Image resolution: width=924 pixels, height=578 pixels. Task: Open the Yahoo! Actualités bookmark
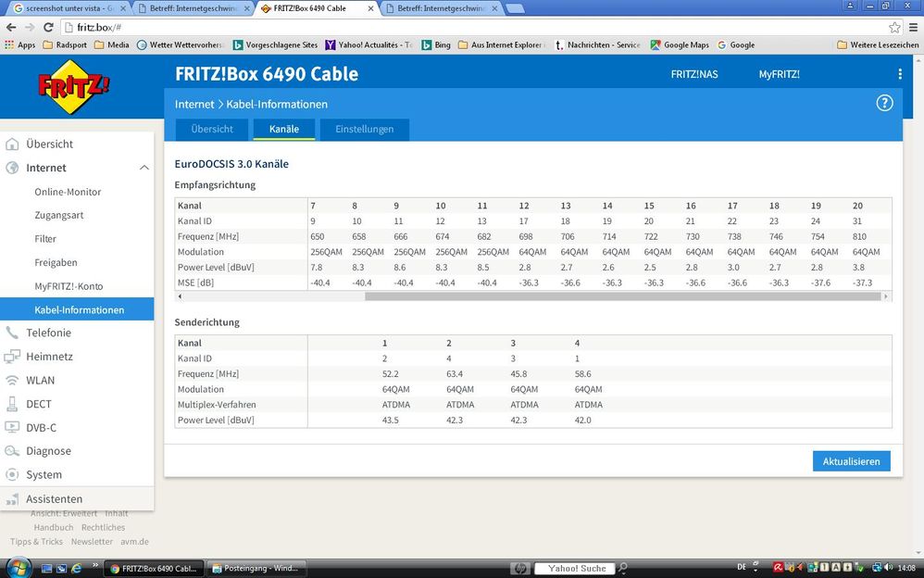pos(368,44)
